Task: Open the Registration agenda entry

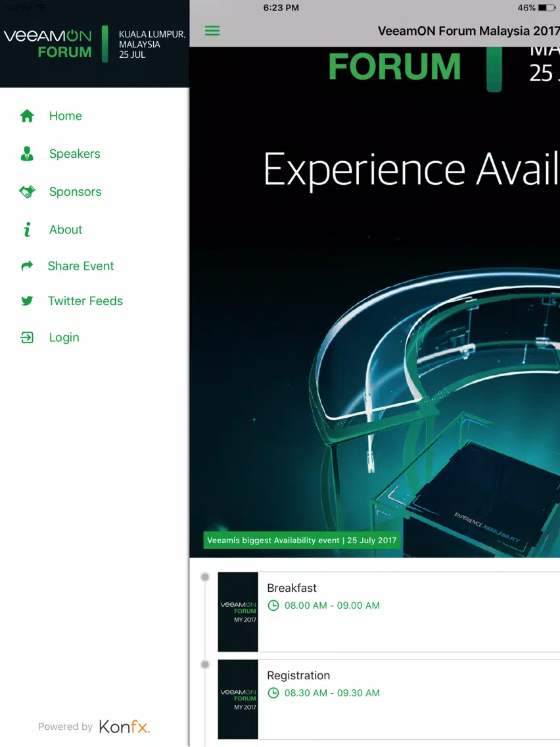Action: tap(388, 700)
